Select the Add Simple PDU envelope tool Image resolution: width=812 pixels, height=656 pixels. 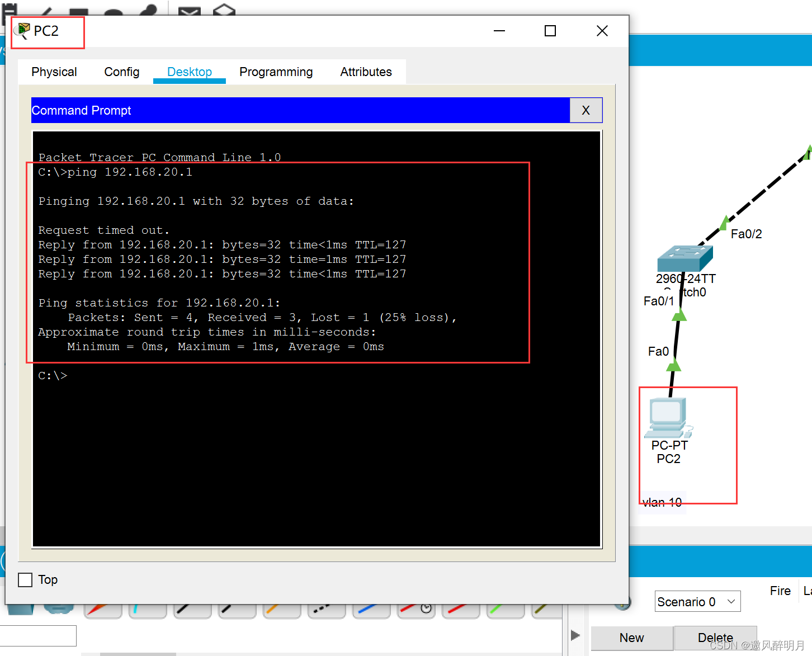(190, 10)
